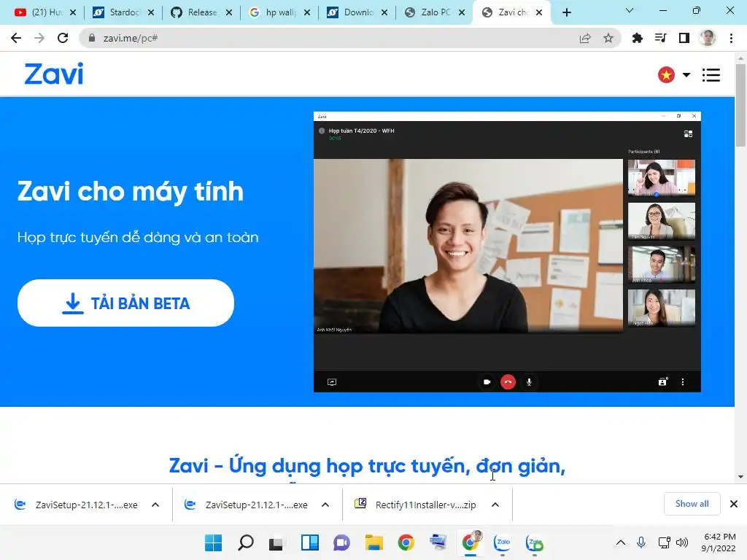Expand the language dropdown arrow
Viewport: 747px width, 560px height.
(686, 75)
